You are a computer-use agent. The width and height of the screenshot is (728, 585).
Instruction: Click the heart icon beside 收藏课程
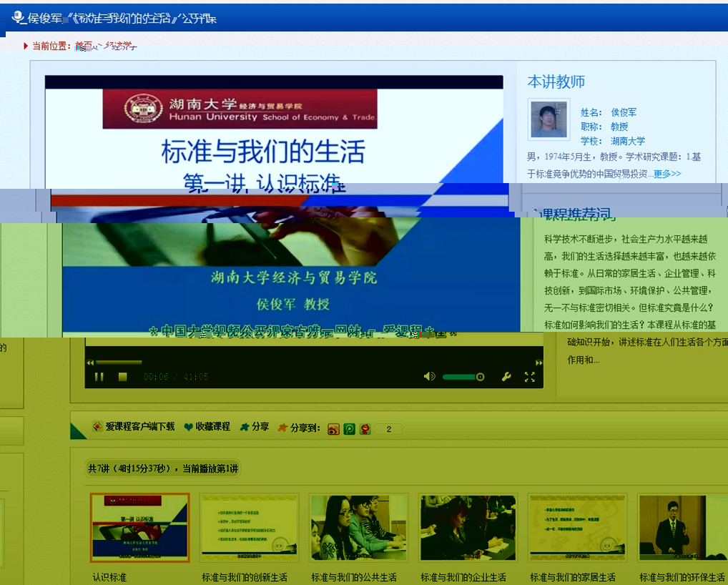(188, 427)
